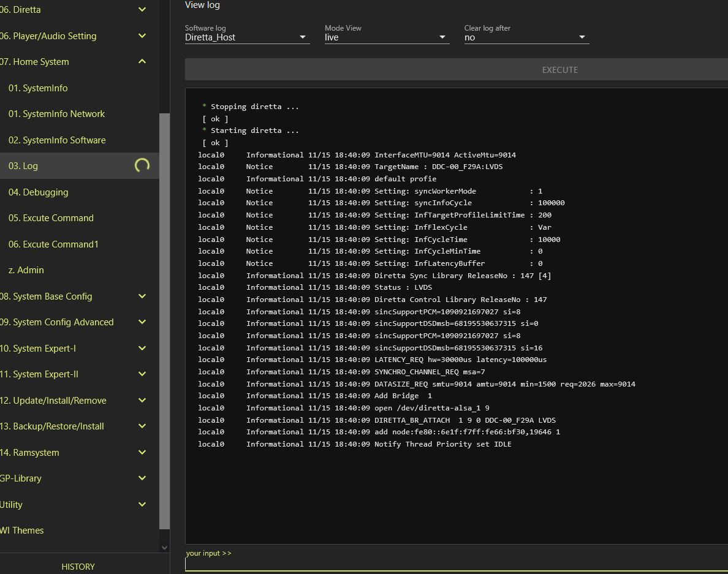Open the Software log dropdown Diretta_Host
This screenshot has width=728, height=574.
click(247, 37)
